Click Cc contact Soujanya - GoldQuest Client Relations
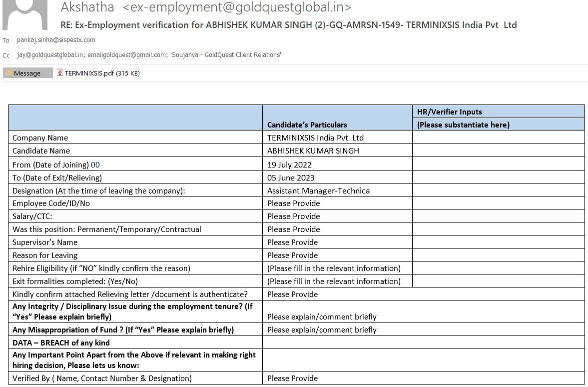588x387 pixels. pos(226,55)
